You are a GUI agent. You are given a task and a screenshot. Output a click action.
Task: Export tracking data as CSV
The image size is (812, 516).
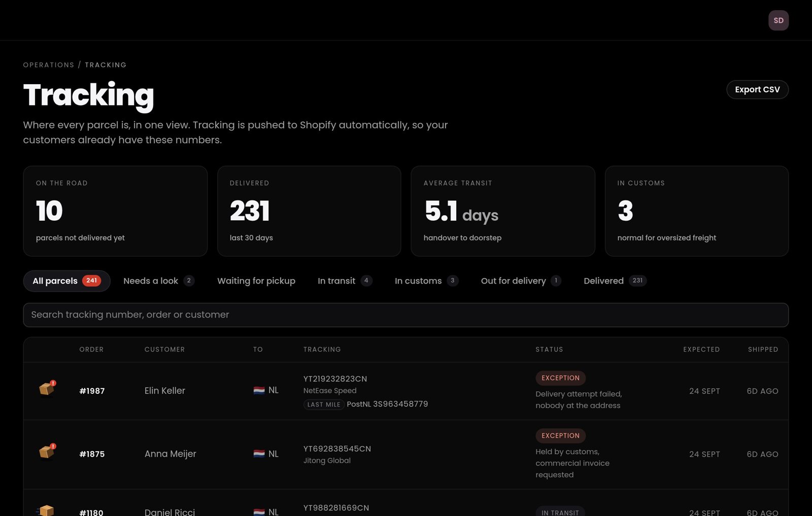pos(757,89)
